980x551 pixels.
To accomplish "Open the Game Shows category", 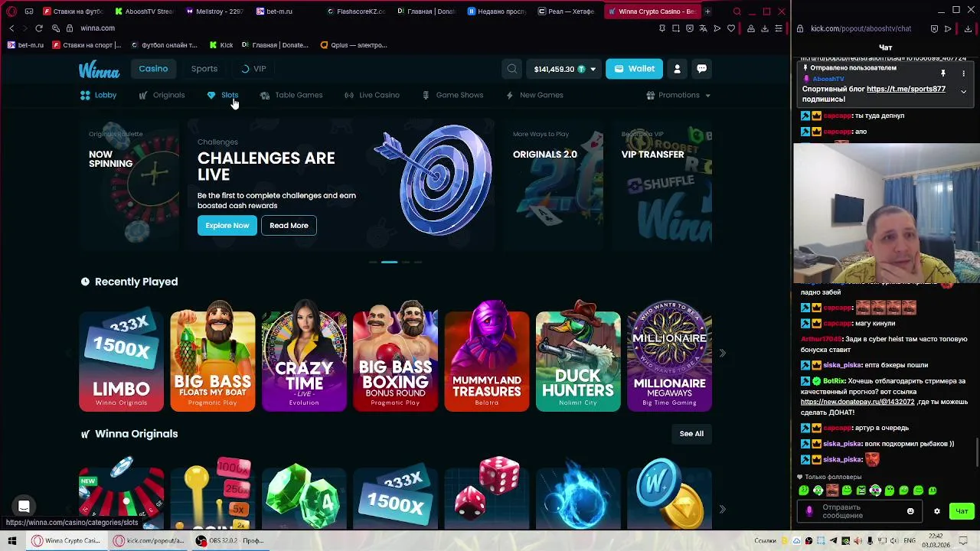I will coord(452,95).
